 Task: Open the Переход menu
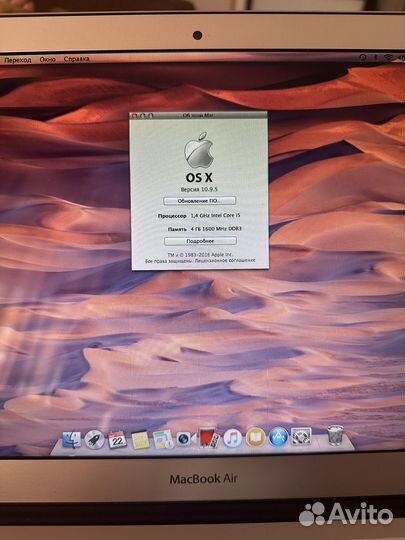(18, 60)
